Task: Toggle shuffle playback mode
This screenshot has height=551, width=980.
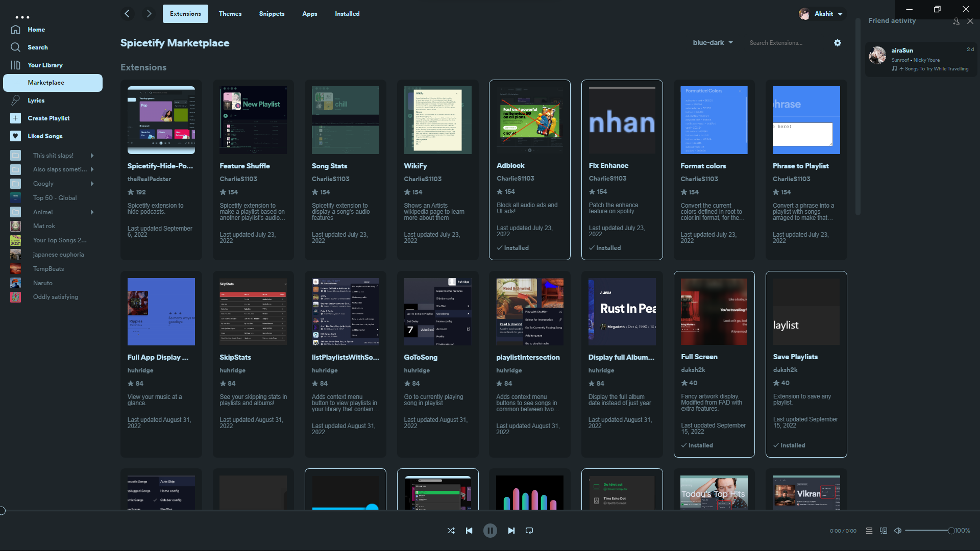Action: point(451,531)
